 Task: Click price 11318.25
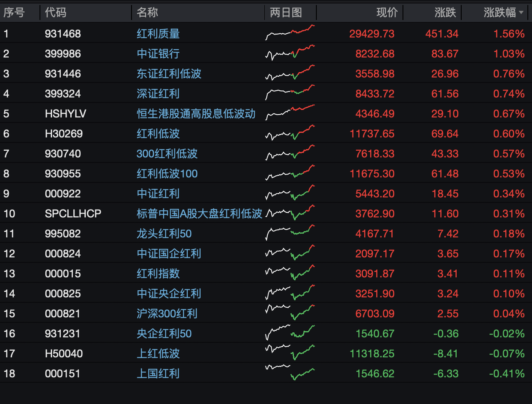pos(372,354)
